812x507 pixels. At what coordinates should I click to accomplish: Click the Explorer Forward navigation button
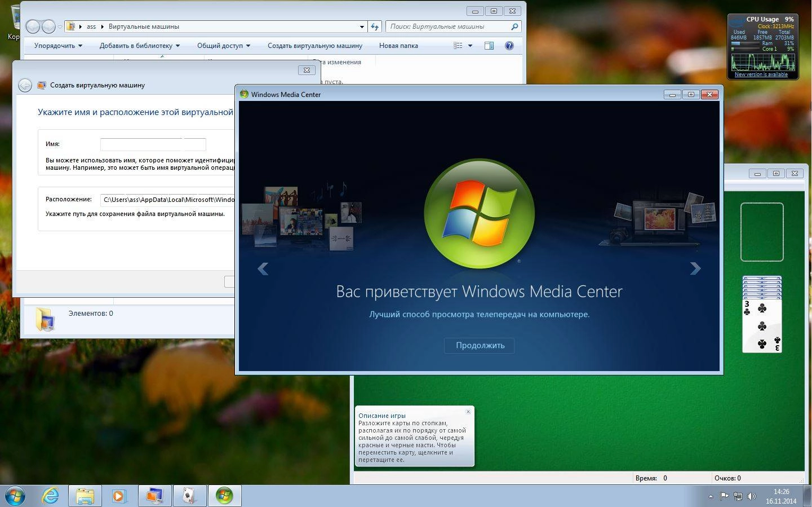48,26
